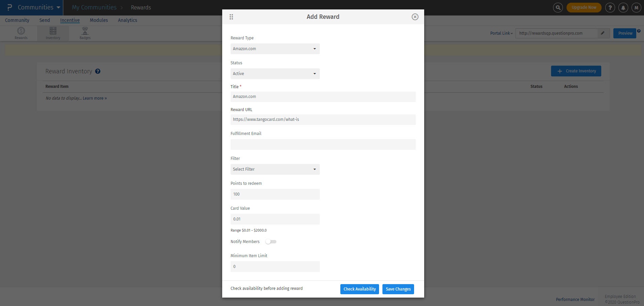Click the help question mark icon
This screenshot has width=644, height=306.
coord(610,7)
